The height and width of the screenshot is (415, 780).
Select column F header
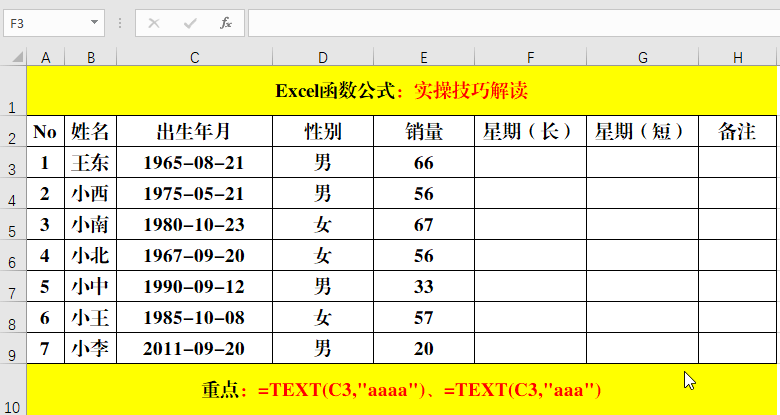(x=530, y=57)
